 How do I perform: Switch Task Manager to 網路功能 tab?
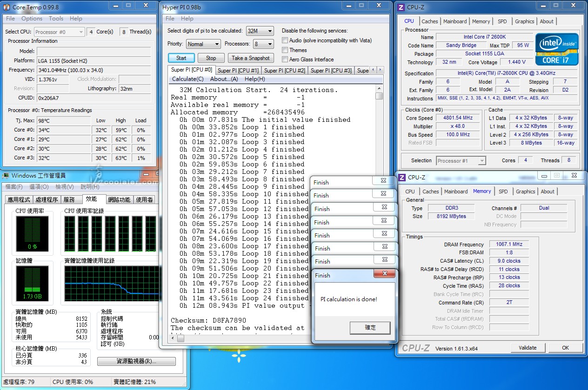pos(119,199)
